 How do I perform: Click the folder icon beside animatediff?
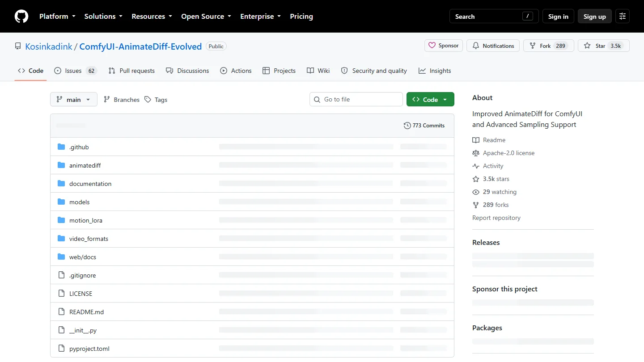(x=61, y=165)
